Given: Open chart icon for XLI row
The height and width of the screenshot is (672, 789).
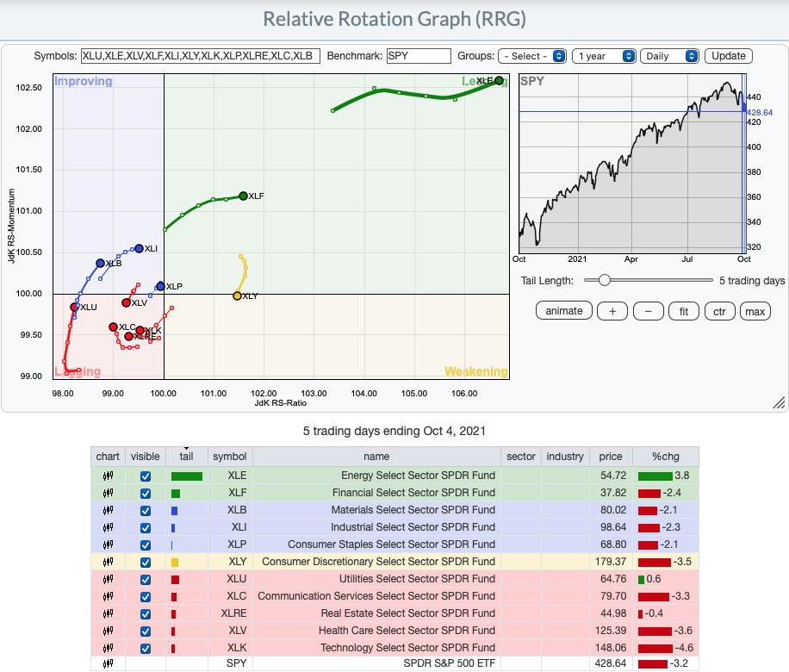Looking at the screenshot, I should tap(108, 527).
